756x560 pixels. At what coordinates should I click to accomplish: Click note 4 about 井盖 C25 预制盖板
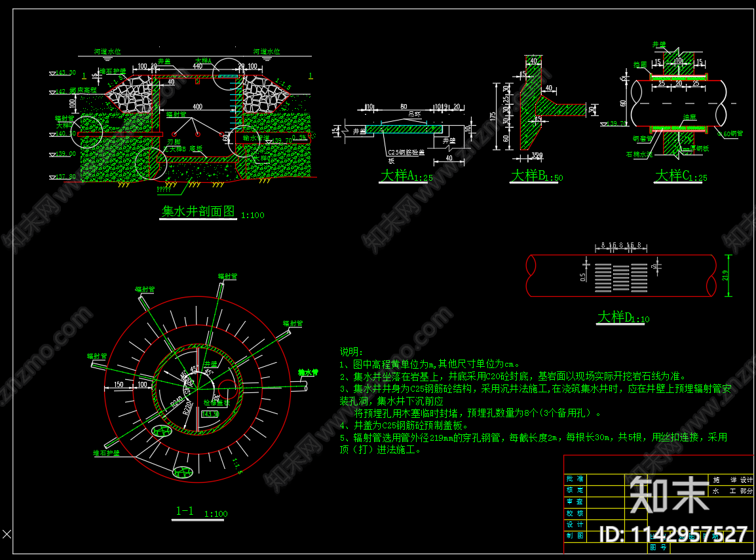(x=404, y=425)
